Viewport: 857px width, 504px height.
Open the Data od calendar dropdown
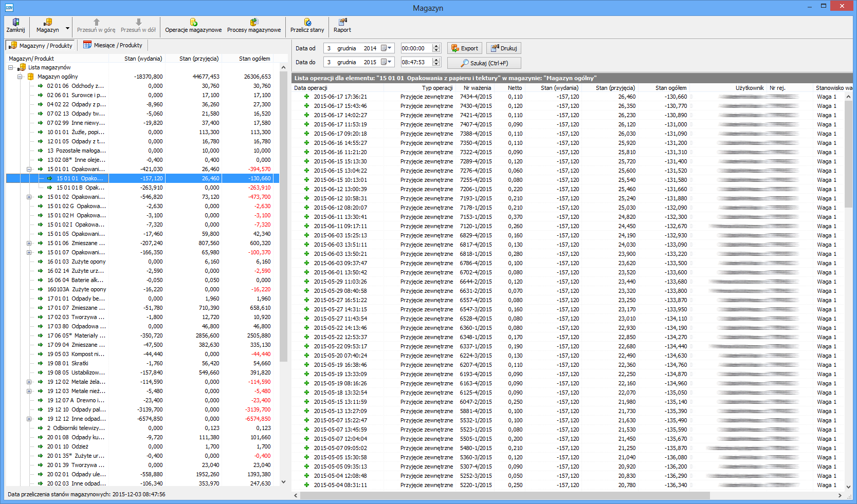pos(387,48)
